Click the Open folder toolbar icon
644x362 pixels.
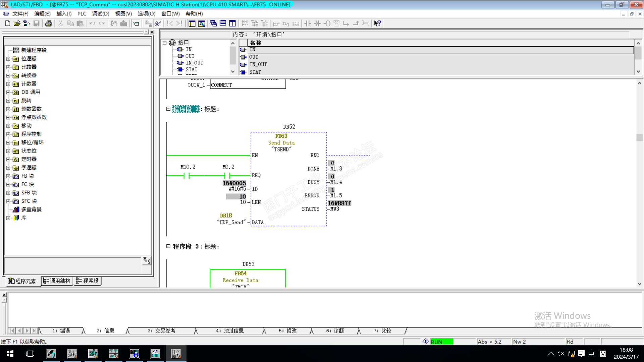[17, 23]
